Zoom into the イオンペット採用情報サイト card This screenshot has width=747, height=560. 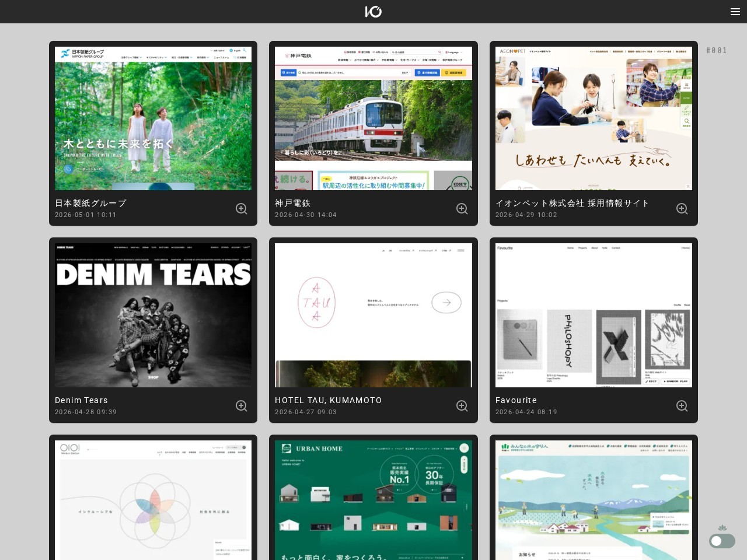pyautogui.click(x=682, y=209)
